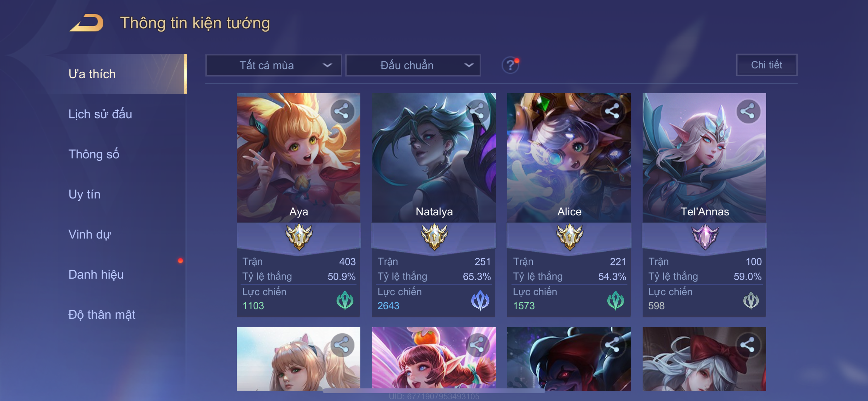Open the Vinh dự tab
Viewport: 868px width, 401px height.
(89, 234)
